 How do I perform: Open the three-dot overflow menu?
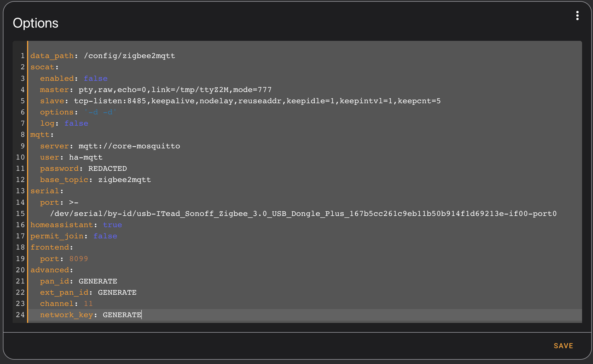(x=577, y=16)
